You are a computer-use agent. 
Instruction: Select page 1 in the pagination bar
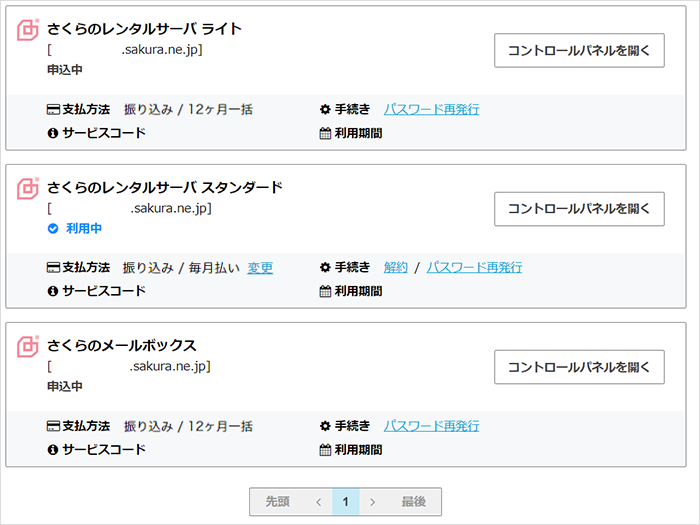(x=345, y=502)
